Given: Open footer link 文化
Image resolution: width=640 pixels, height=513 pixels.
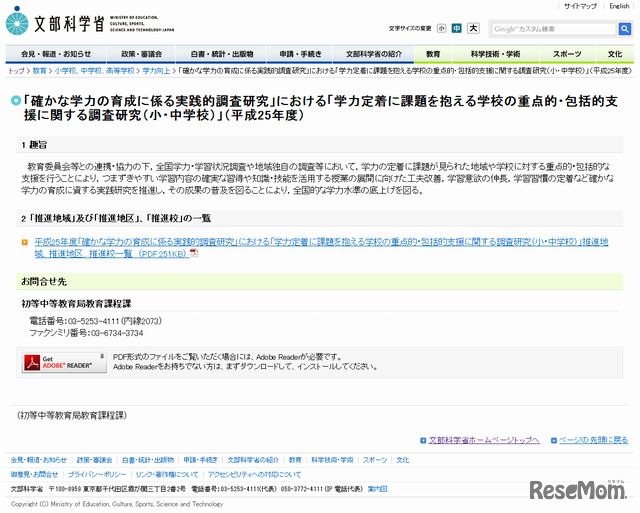Looking at the screenshot, I should (x=402, y=460).
